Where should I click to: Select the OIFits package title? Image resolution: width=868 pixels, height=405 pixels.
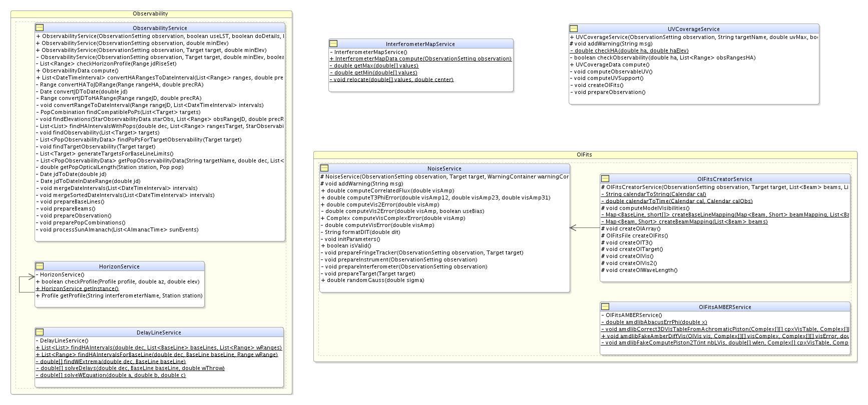click(584, 154)
